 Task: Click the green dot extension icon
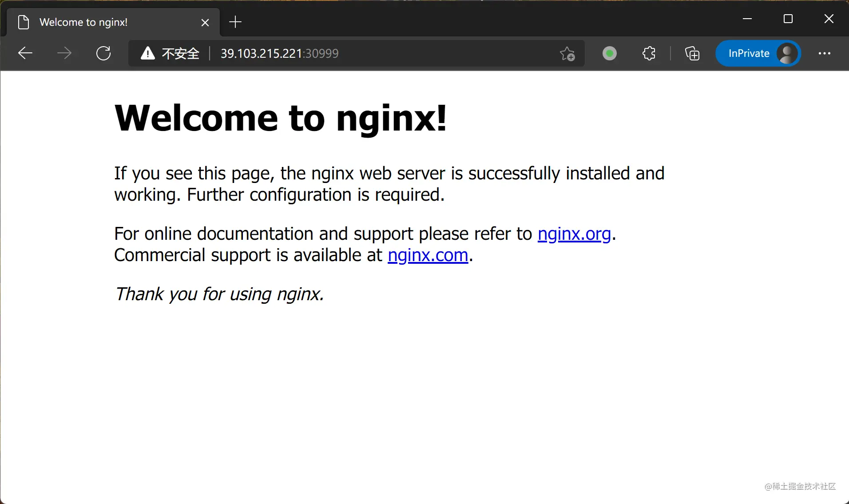click(x=610, y=53)
